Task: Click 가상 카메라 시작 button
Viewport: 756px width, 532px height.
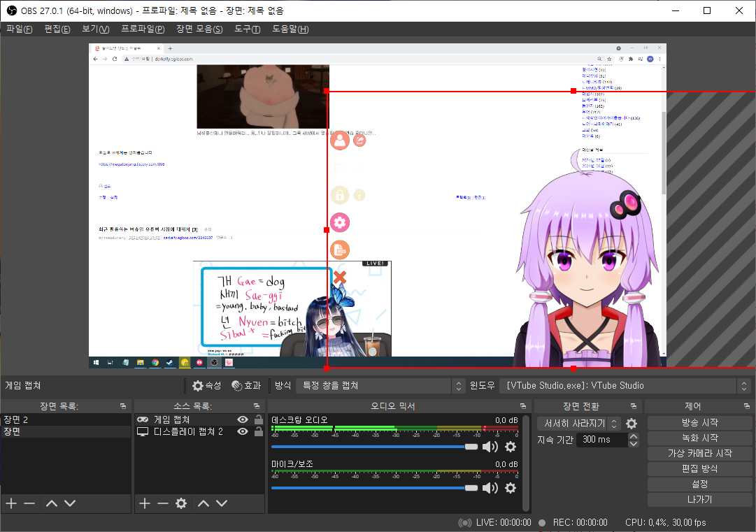Action: point(699,454)
